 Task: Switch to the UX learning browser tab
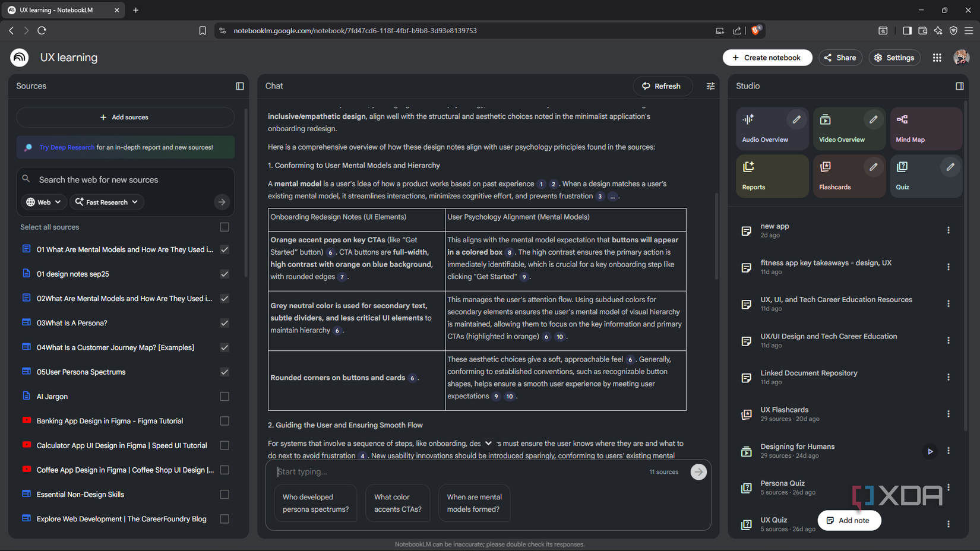[62, 9]
